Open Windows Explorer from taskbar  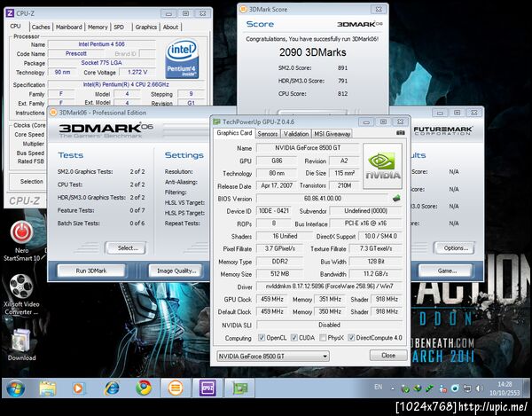[48, 389]
